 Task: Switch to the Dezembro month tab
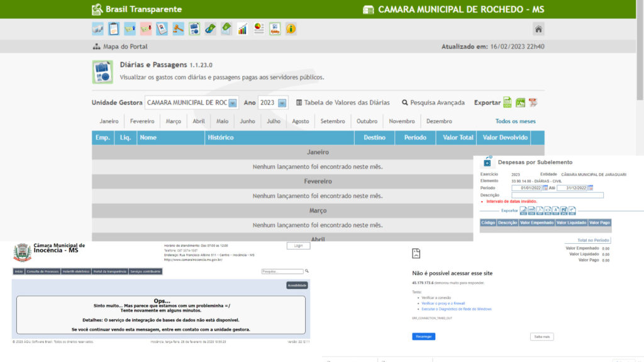coord(439,121)
